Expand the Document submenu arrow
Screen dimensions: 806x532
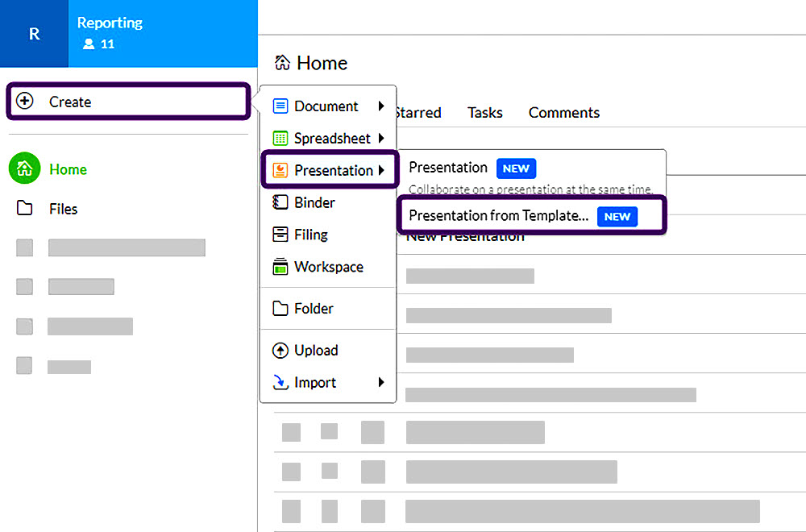pyautogui.click(x=381, y=106)
